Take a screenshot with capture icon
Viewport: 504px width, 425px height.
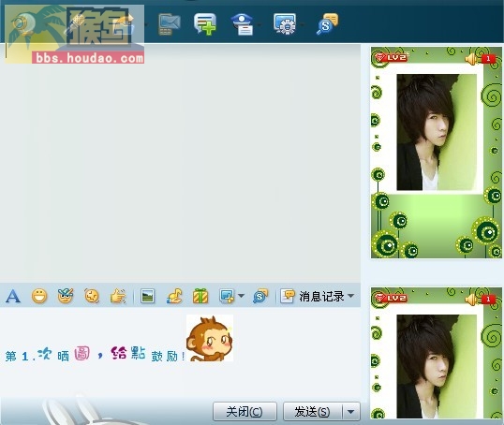point(227,296)
